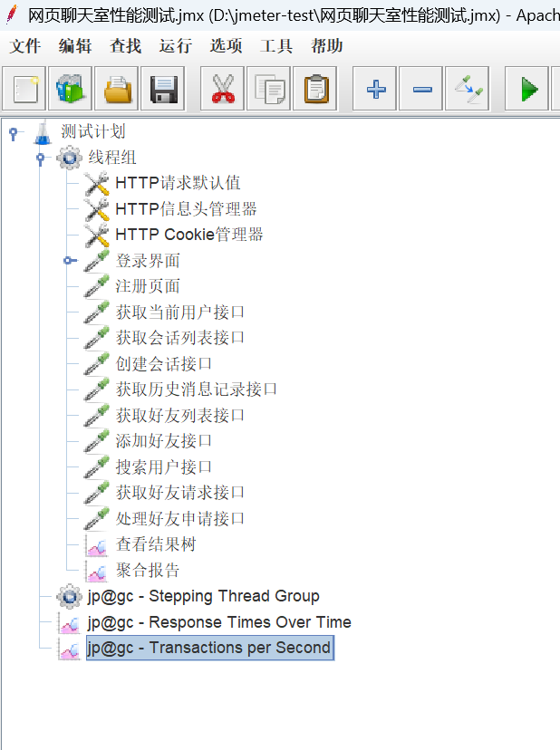
Task: Select the 获取好友请求接口 sampler
Action: point(180,493)
